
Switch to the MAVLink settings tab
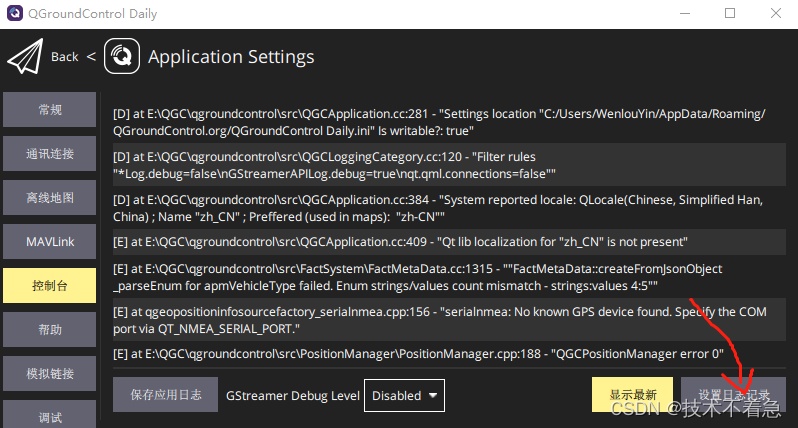[x=50, y=242]
